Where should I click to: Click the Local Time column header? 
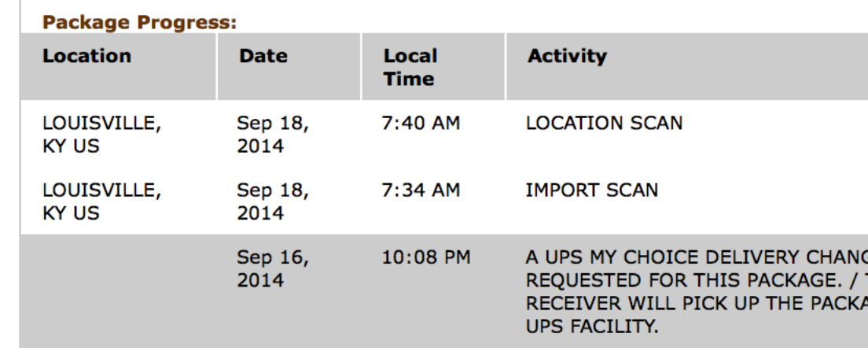(x=410, y=67)
